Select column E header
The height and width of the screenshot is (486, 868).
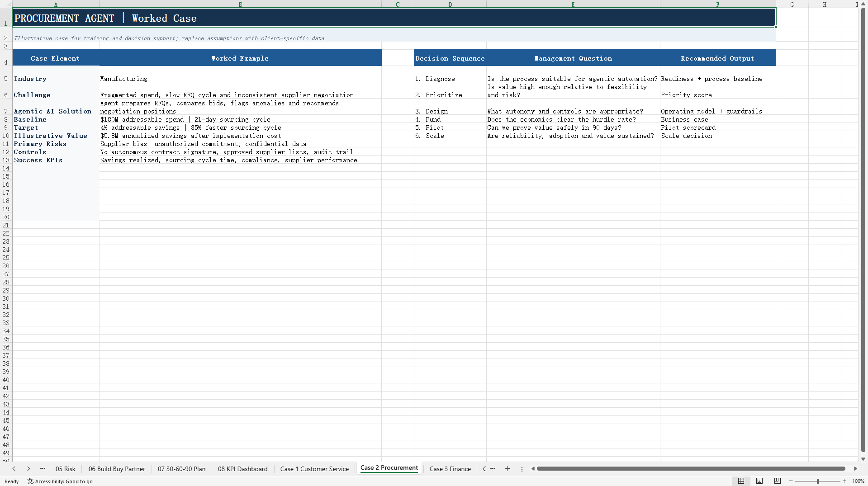[x=573, y=4]
